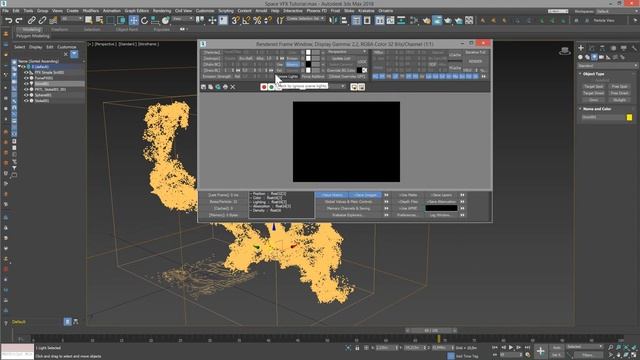The width and height of the screenshot is (640, 360).
Task: Toggle green channel in Rendered Frame Window
Action: pyautogui.click(x=271, y=87)
